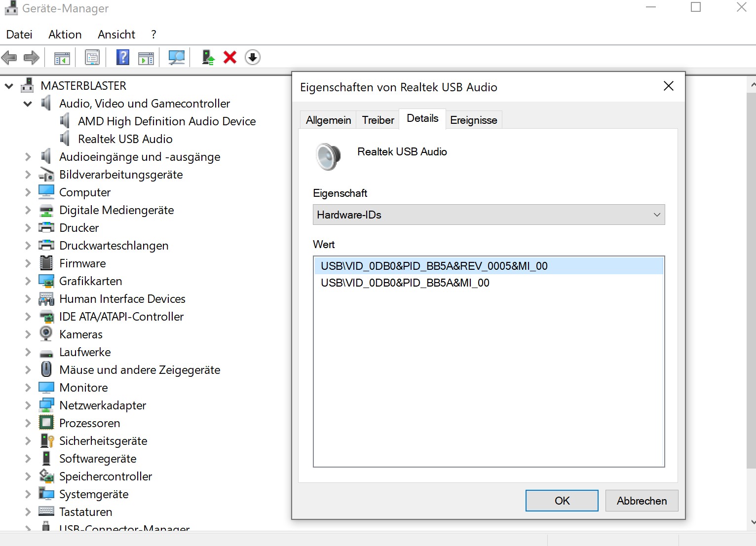Close the Eigenschaften dialog with X

tap(669, 86)
